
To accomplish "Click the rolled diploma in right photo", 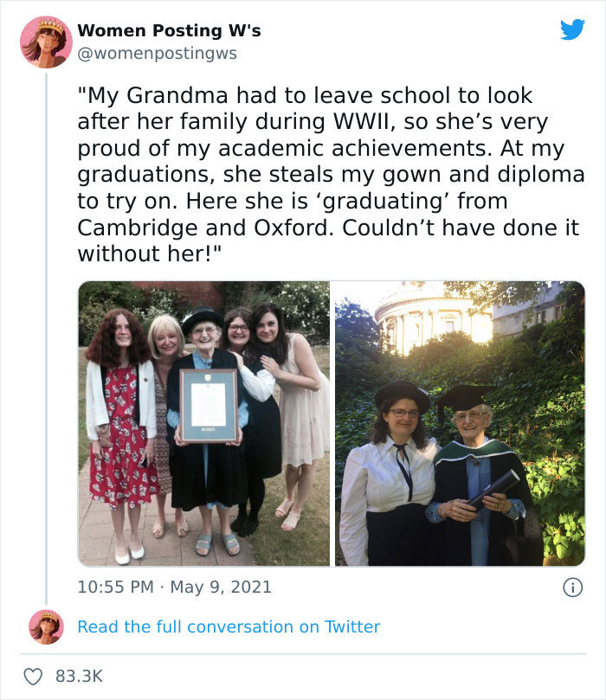I will tap(493, 489).
